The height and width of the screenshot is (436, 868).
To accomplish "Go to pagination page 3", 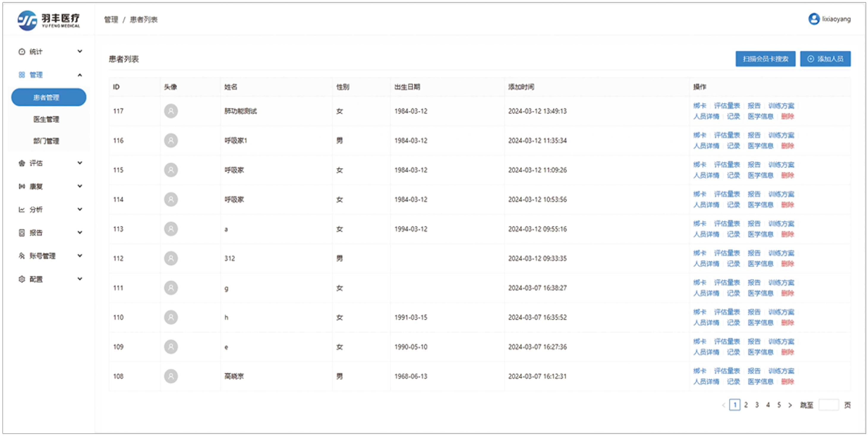I will (x=757, y=405).
